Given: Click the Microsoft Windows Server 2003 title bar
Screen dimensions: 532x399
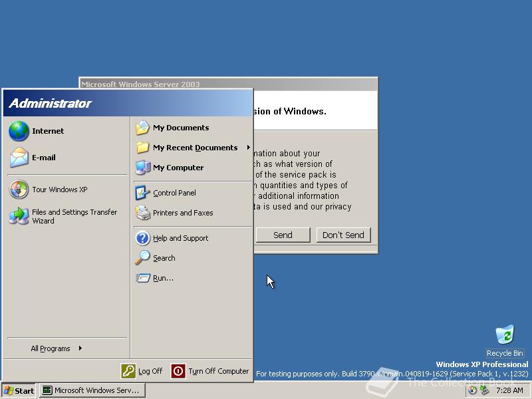Looking at the screenshot, I should (228, 84).
